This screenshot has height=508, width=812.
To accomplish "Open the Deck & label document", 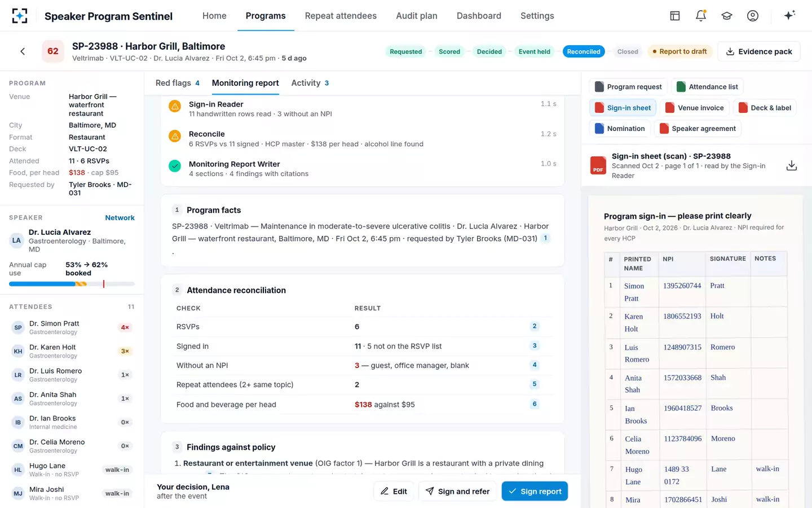I will pos(765,108).
